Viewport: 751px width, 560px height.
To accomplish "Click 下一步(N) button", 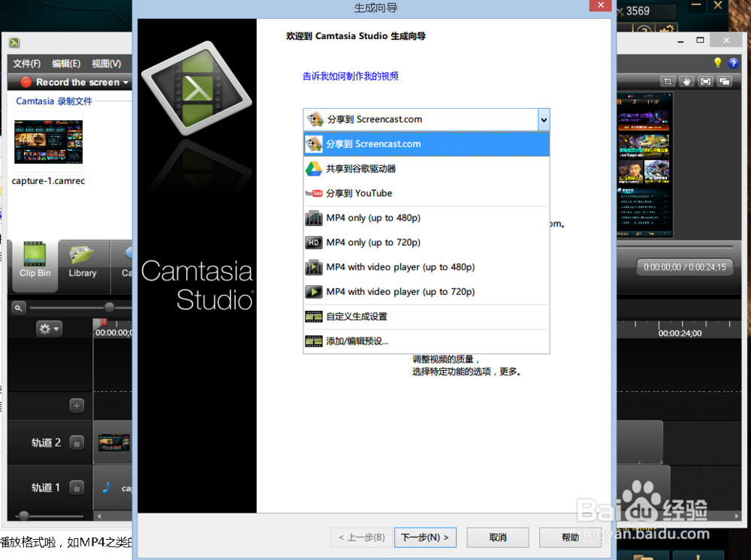I will pos(425,537).
